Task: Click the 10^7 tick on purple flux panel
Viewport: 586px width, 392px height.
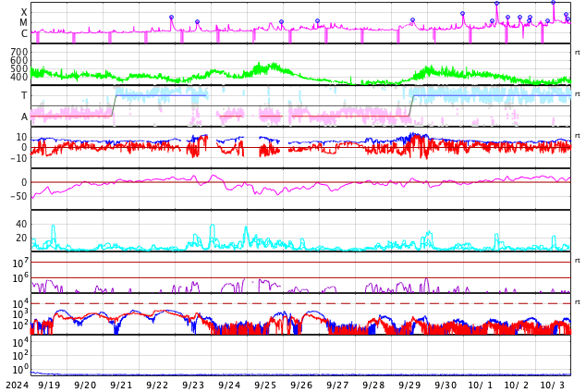Action: tap(20, 263)
